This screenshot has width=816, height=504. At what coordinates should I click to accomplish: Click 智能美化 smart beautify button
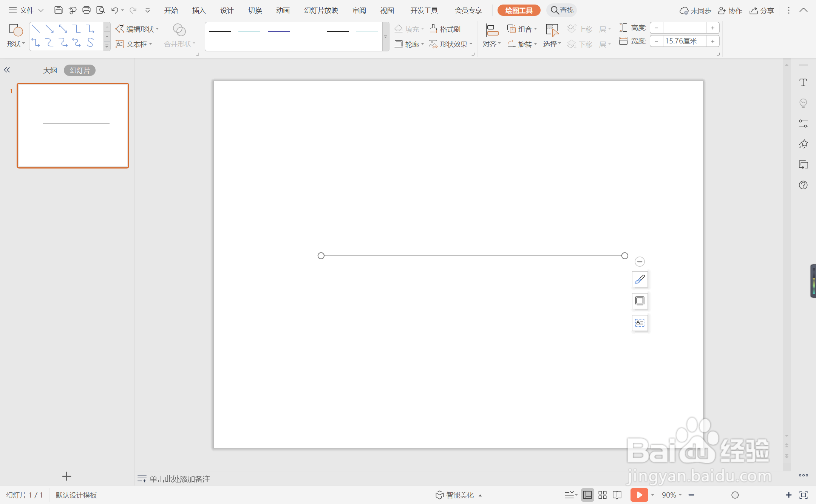pyautogui.click(x=459, y=495)
